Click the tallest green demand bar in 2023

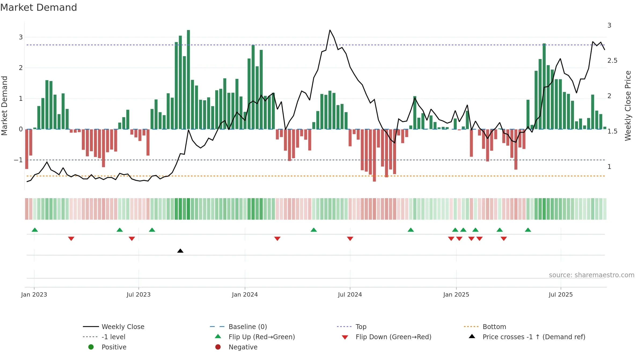188,80
